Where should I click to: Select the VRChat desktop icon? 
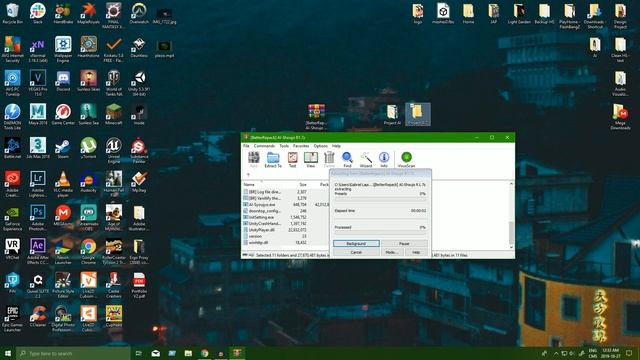[x=12, y=249]
